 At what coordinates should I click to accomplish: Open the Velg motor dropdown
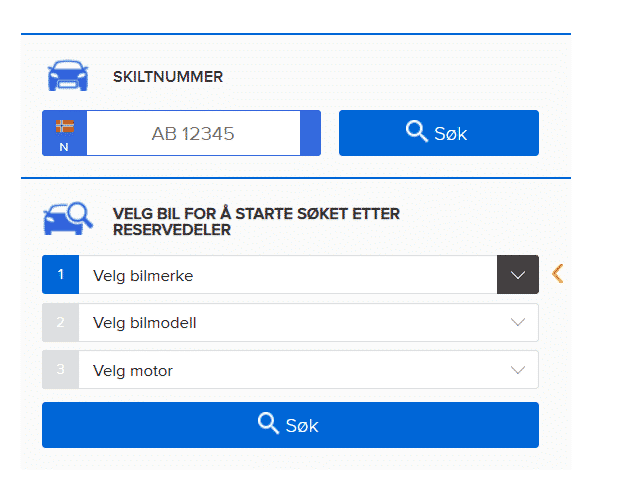tap(287, 371)
